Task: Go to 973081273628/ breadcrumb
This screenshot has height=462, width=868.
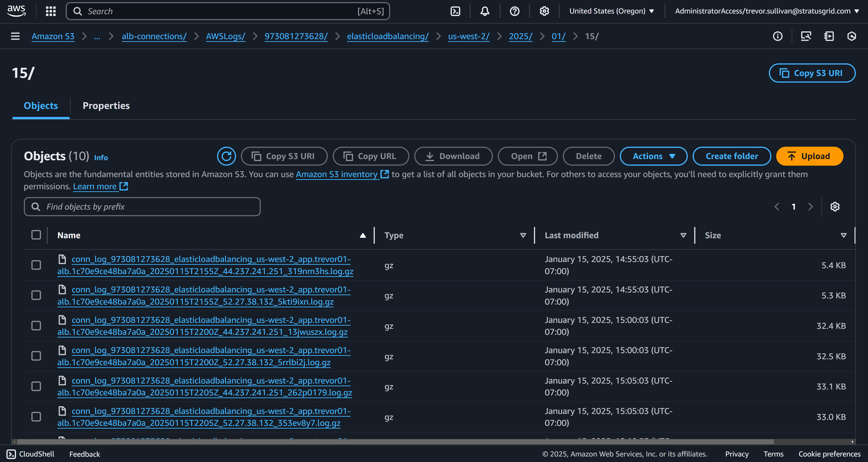Action: pyautogui.click(x=296, y=36)
